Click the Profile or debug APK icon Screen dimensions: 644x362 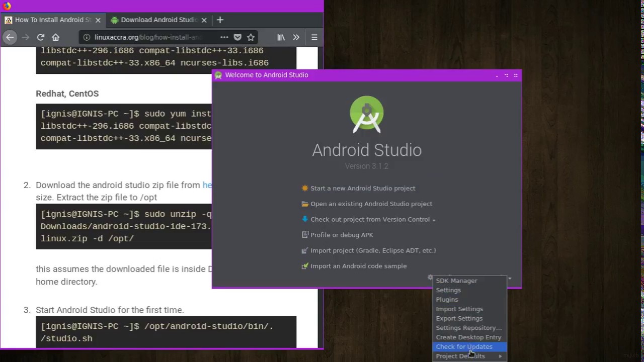[x=305, y=235]
